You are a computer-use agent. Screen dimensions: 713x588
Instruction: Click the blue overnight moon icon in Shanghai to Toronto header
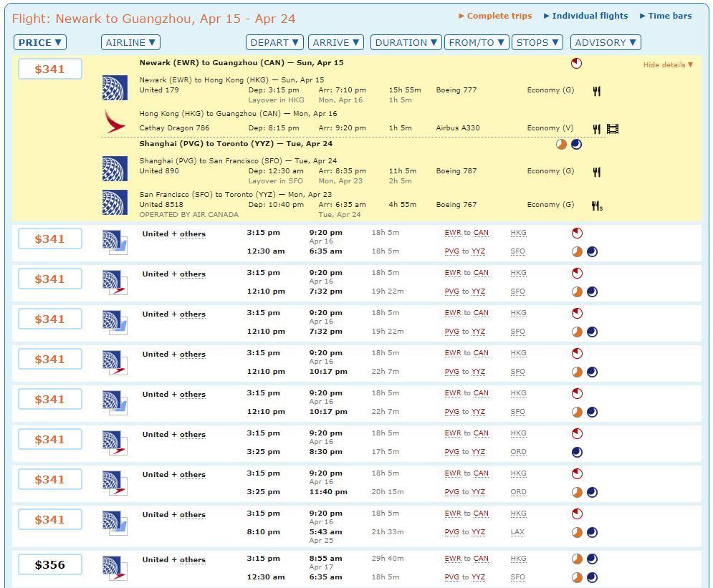click(577, 144)
